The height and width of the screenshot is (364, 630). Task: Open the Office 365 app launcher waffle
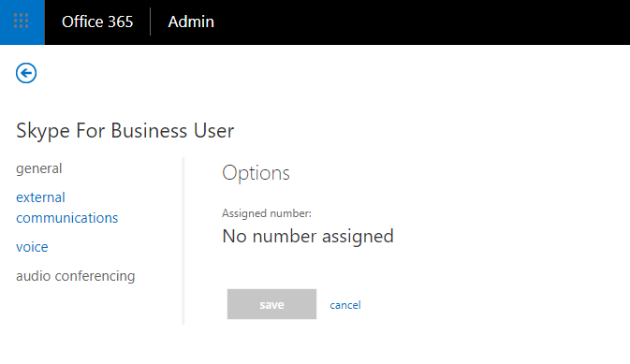click(22, 22)
